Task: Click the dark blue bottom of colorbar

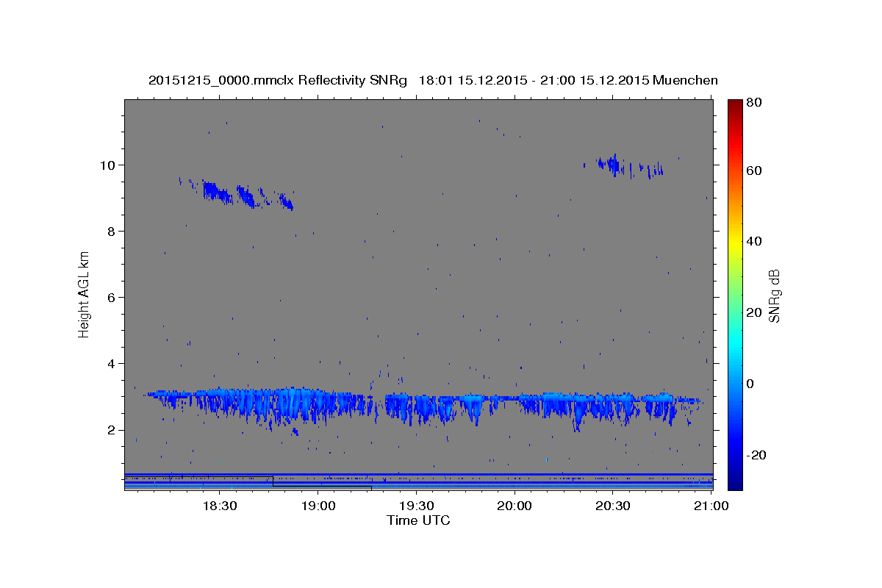Action: point(735,483)
